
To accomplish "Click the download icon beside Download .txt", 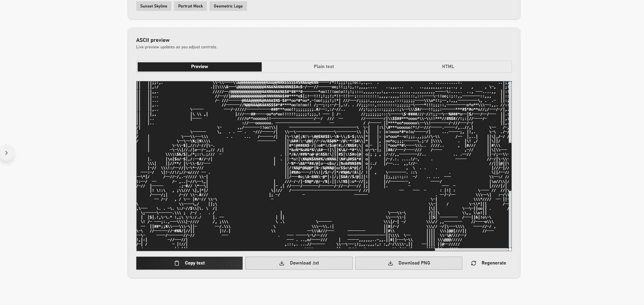I will (x=282, y=263).
